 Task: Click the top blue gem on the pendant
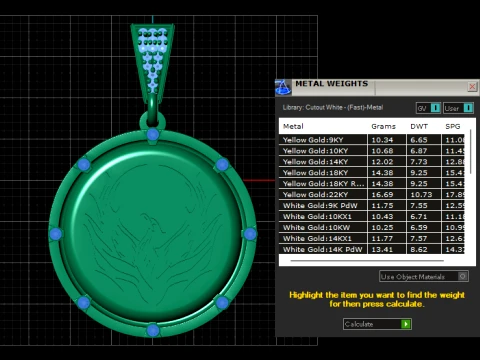pos(153,134)
